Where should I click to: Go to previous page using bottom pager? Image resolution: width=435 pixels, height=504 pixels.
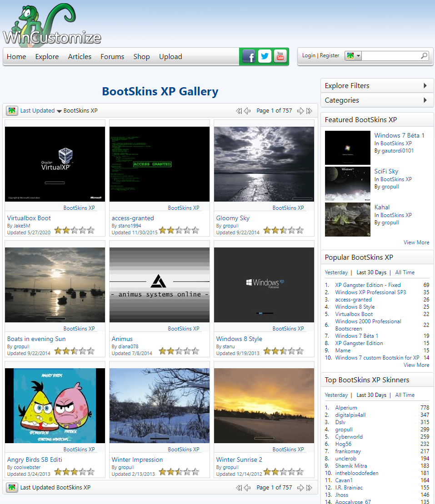point(247,488)
